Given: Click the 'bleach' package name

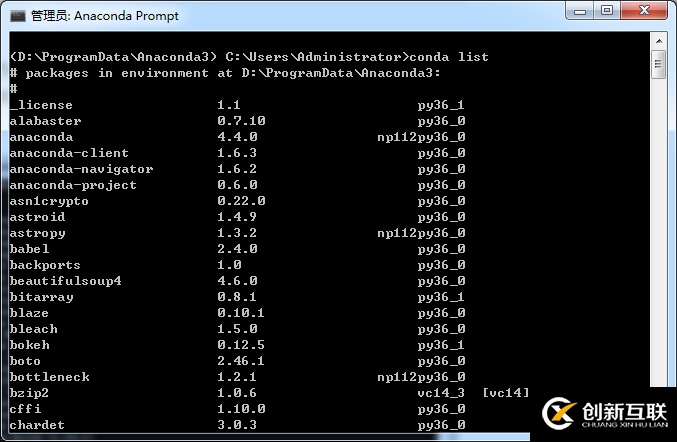Looking at the screenshot, I should pos(33,329).
